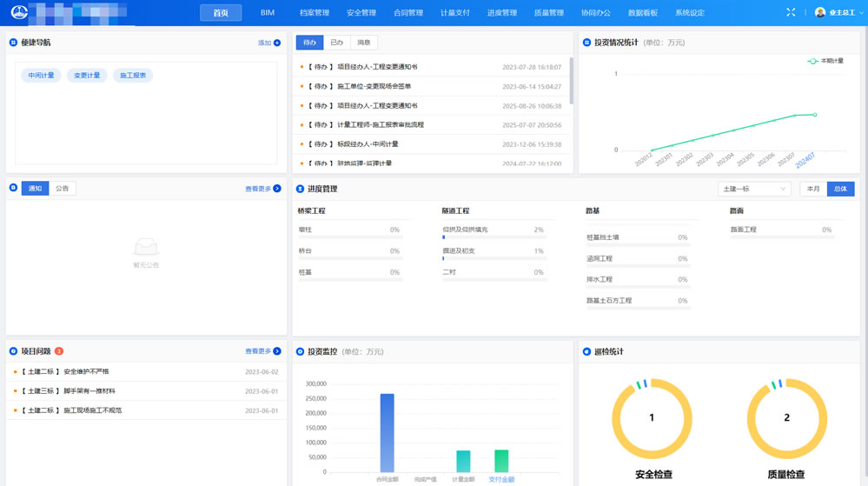This screenshot has height=486, width=868.
Task: Click the 投资情况统计 panel header icon
Action: (x=586, y=43)
